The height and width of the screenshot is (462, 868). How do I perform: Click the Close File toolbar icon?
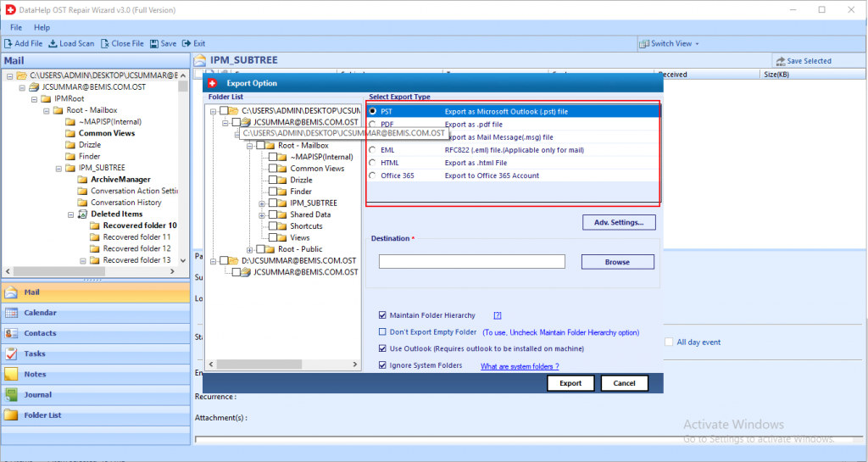pos(104,44)
